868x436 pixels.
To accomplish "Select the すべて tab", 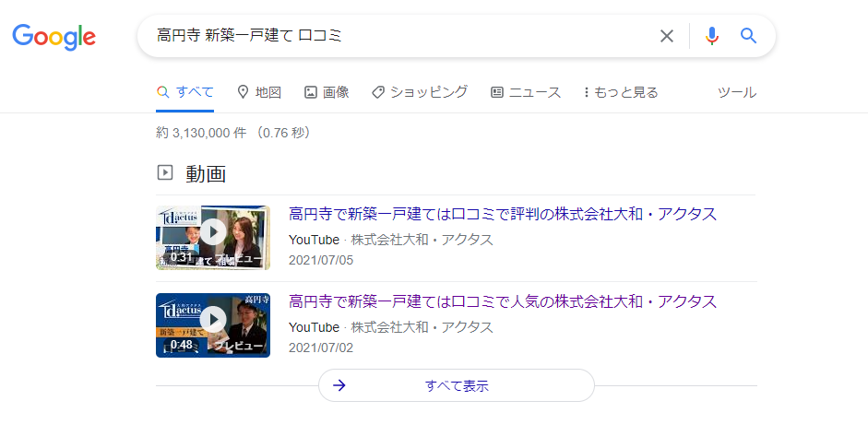I will 184,92.
